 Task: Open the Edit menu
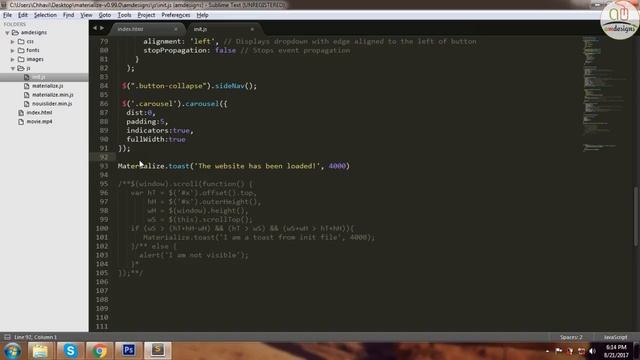click(x=22, y=15)
